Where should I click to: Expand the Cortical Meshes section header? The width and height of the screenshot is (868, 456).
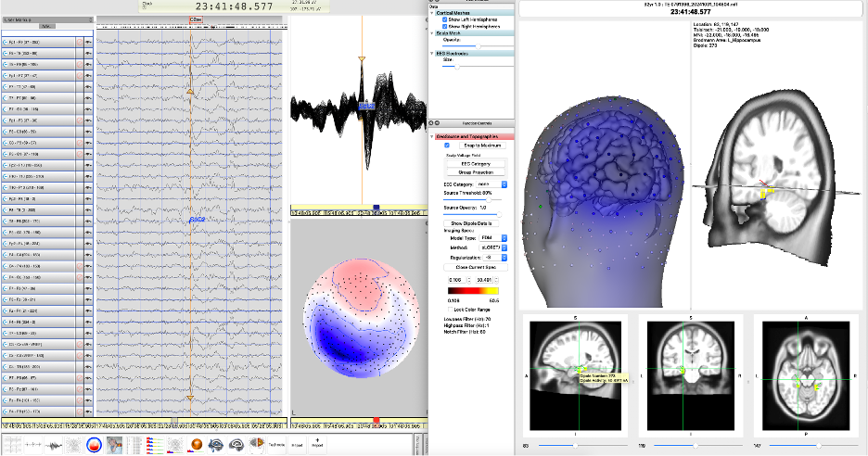pyautogui.click(x=433, y=12)
